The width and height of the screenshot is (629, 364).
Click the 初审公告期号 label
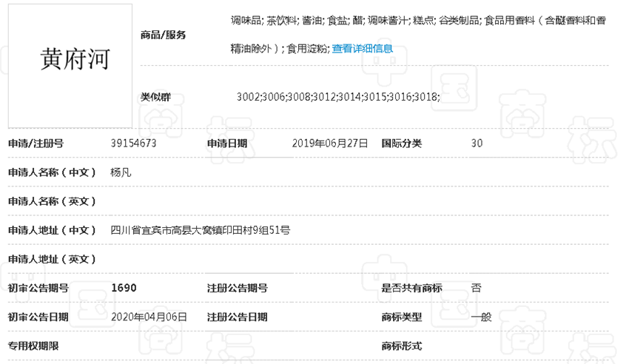(x=38, y=288)
